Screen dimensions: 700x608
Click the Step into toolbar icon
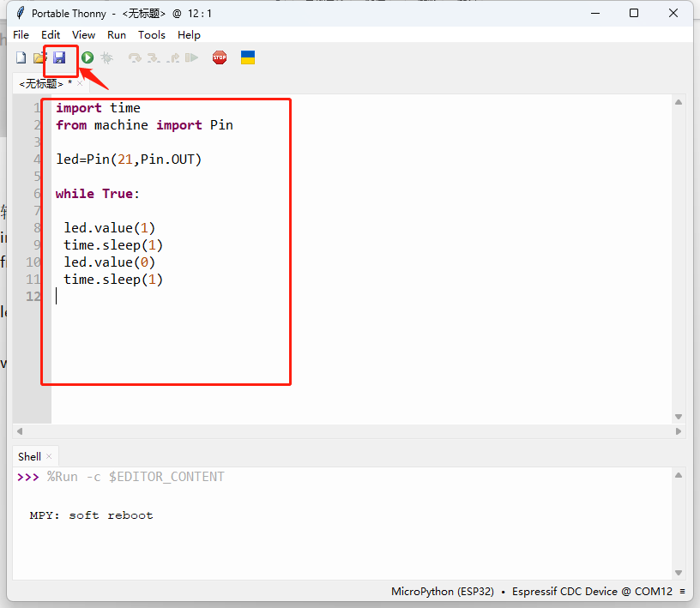(154, 57)
